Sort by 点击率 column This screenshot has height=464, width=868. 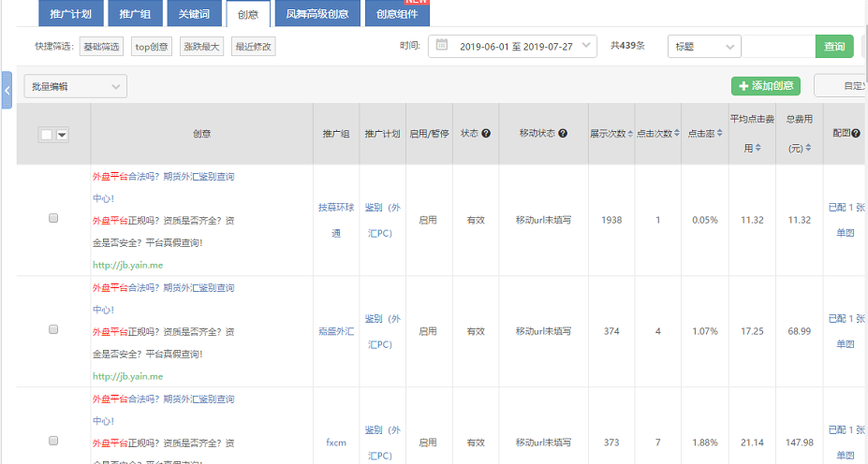[x=720, y=133]
